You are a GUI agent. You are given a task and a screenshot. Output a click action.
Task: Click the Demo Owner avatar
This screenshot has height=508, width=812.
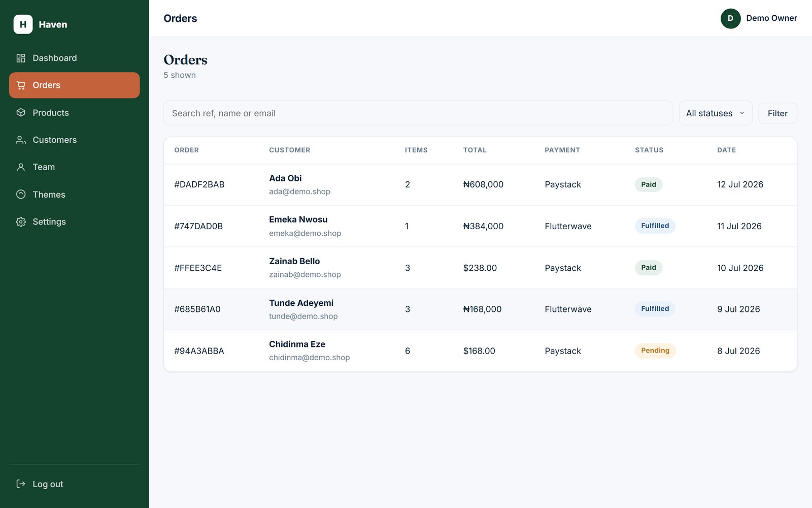tap(730, 18)
